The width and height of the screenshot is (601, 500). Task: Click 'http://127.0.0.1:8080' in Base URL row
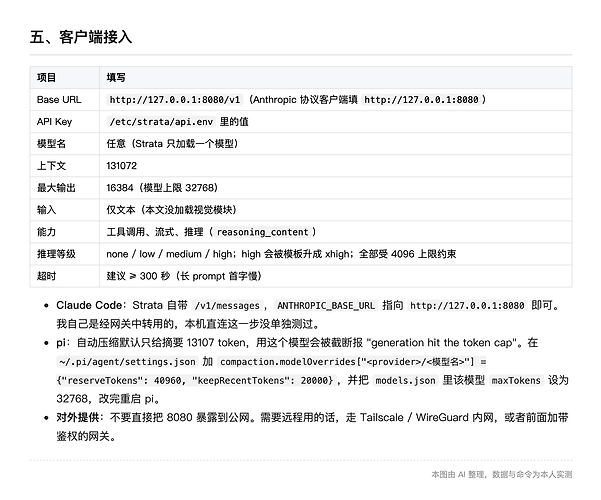(x=421, y=100)
